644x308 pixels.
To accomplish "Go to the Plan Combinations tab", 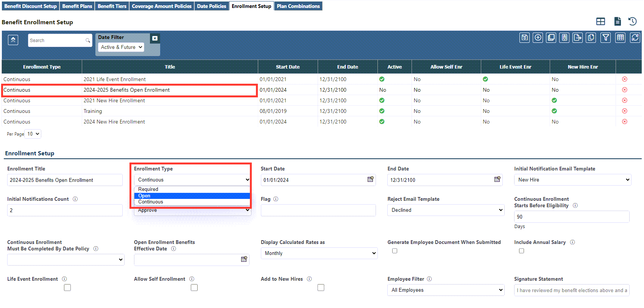I will click(298, 6).
